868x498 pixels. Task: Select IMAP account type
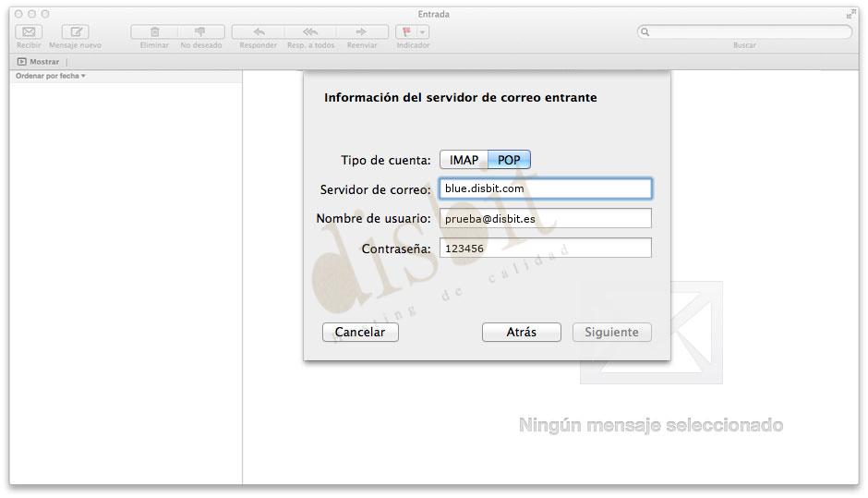(464, 160)
